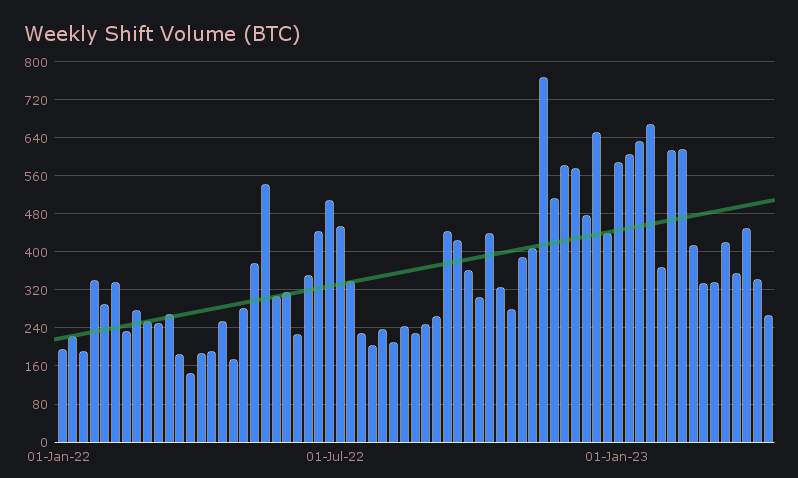The image size is (798, 478).
Task: Click the shortest bar in the chart
Action: (x=190, y=408)
